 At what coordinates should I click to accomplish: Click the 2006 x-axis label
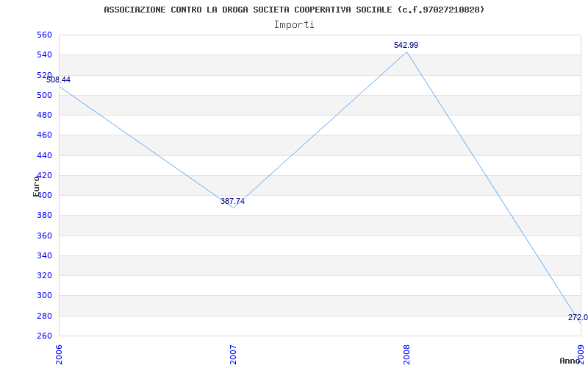pyautogui.click(x=60, y=355)
